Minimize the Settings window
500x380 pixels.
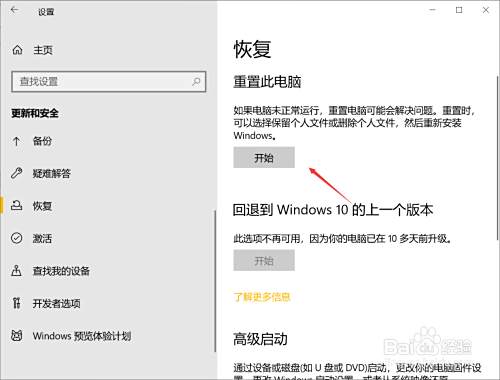point(433,10)
